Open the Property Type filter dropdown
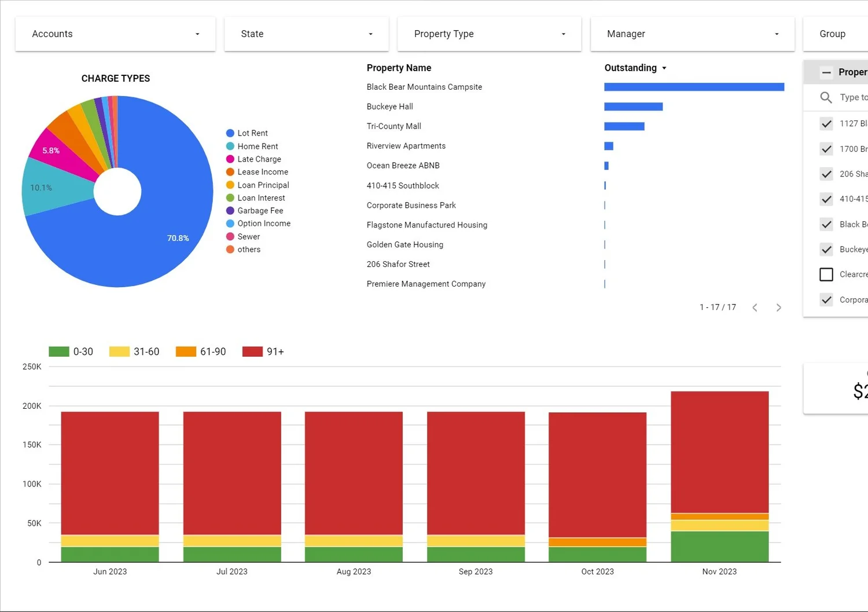 (x=563, y=34)
